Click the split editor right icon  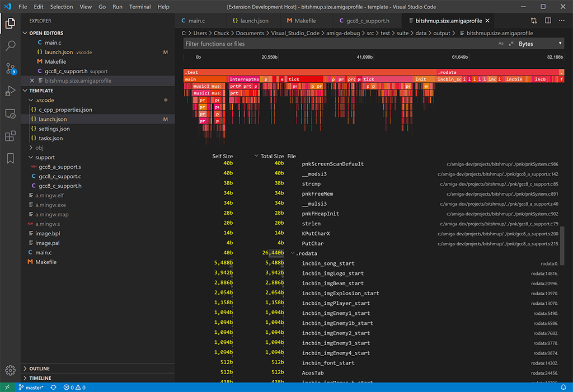point(548,21)
